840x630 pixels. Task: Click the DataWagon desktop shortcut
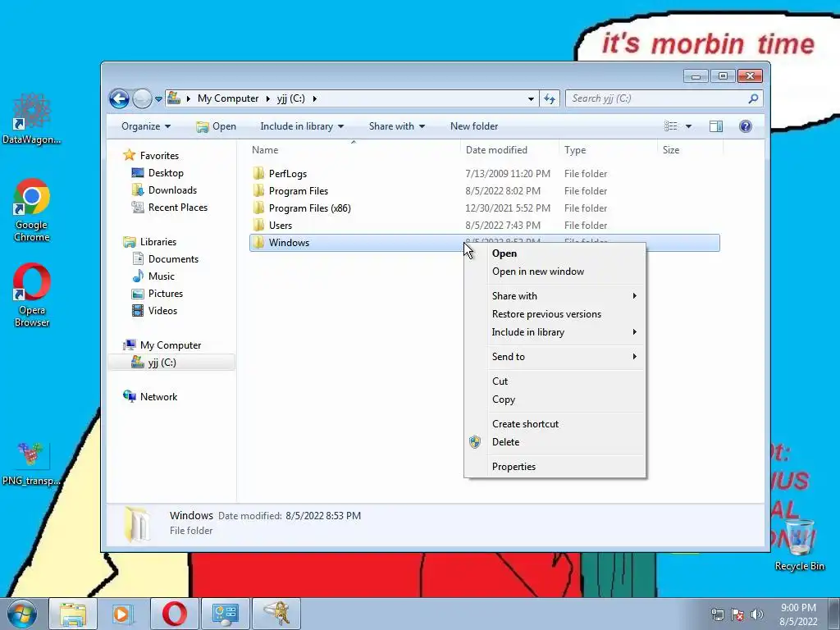click(32, 119)
